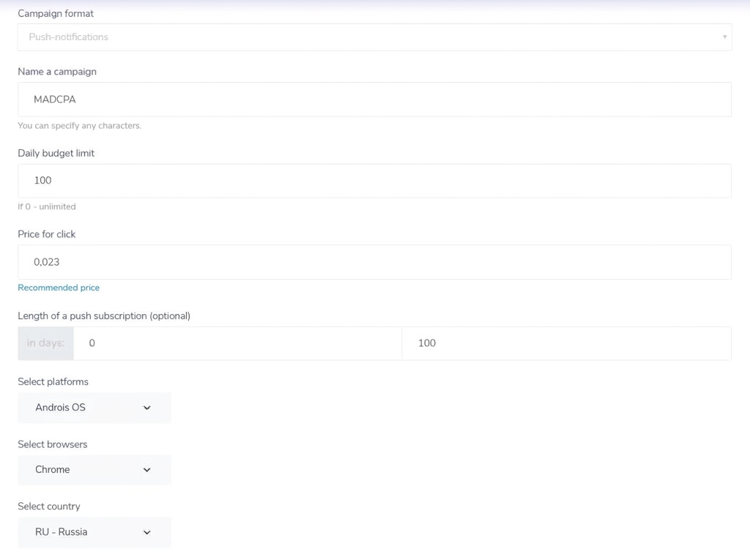Click the "Select browsers" label

point(53,444)
